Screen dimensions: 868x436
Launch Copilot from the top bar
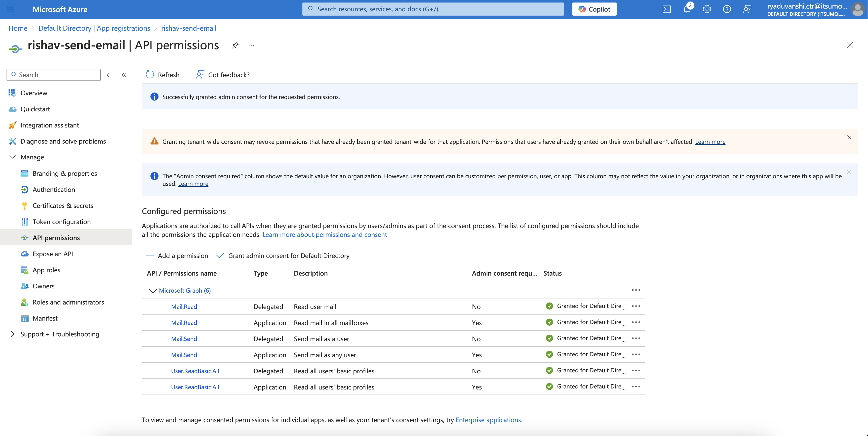[x=594, y=9]
